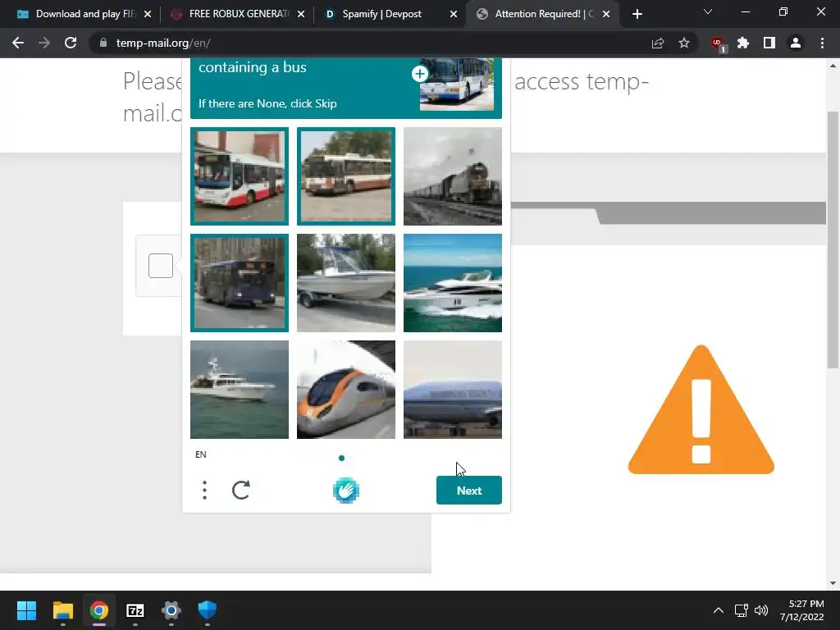This screenshot has width=840, height=630.
Task: Close the FREE ROBUX GENERATOR tab
Action: click(300, 14)
